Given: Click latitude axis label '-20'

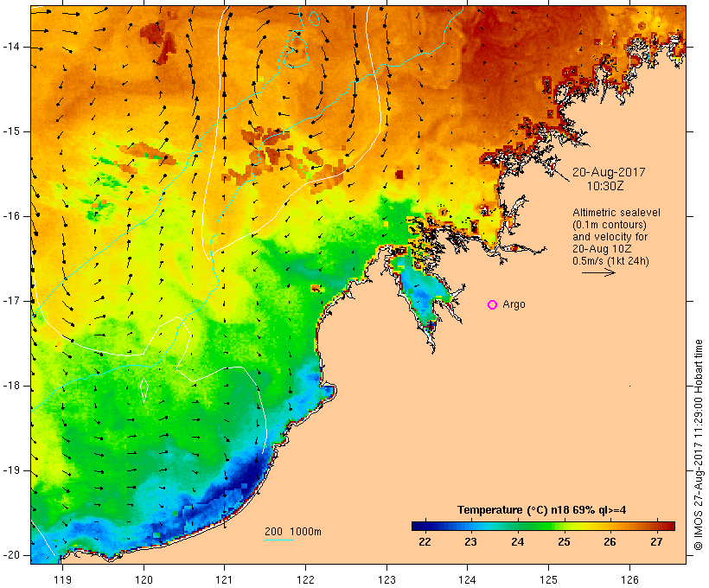Looking at the screenshot, I should coord(10,555).
